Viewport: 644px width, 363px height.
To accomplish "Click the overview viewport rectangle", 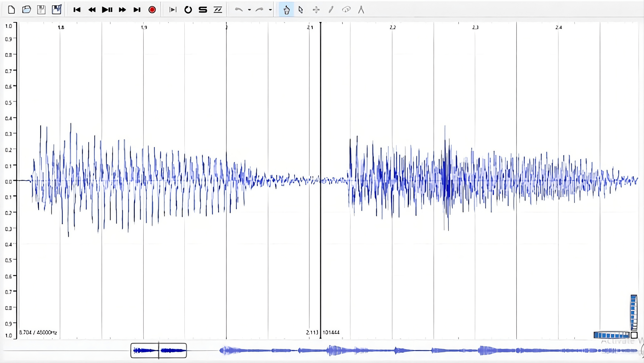I will click(x=159, y=350).
